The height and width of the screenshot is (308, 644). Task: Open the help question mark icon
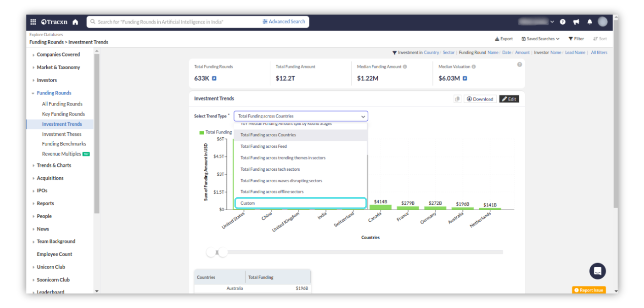tap(562, 22)
